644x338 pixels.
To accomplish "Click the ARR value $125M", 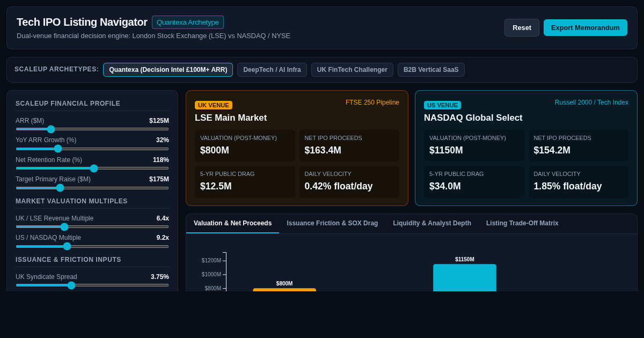I will 159,121.
